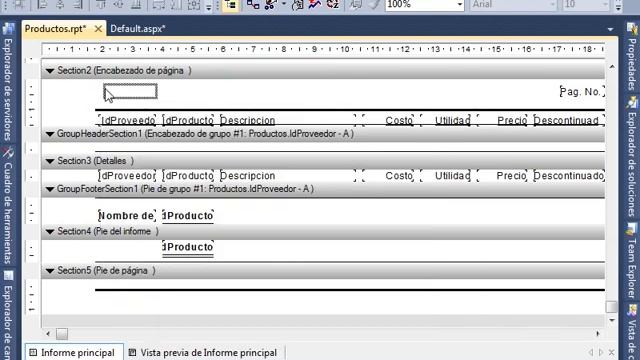Open Explorador de soluciones side panel

(632, 157)
